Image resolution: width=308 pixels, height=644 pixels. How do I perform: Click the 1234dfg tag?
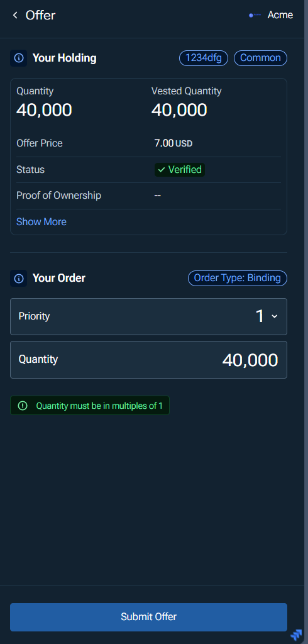(204, 58)
